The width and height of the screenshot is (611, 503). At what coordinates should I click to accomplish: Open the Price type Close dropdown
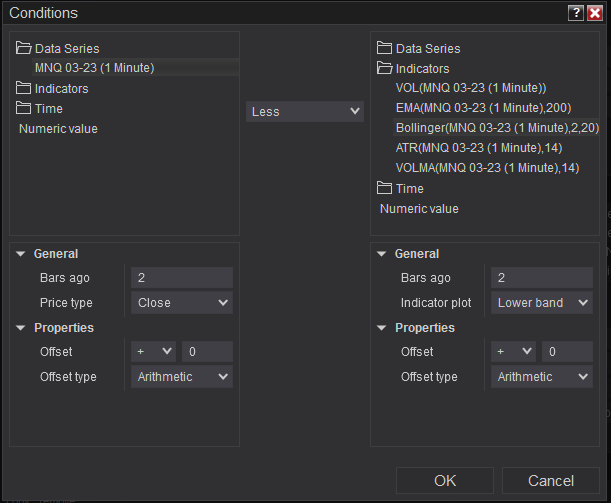181,302
